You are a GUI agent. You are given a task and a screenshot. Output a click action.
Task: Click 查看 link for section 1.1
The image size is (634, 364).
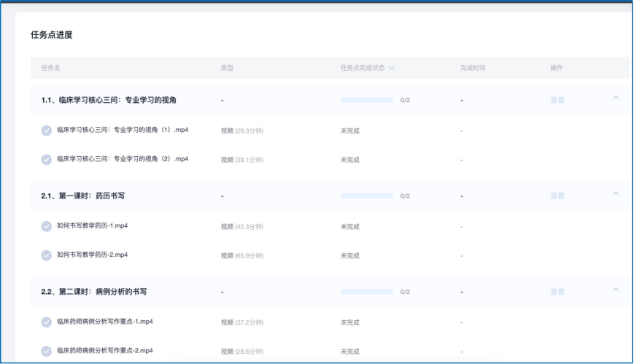557,100
